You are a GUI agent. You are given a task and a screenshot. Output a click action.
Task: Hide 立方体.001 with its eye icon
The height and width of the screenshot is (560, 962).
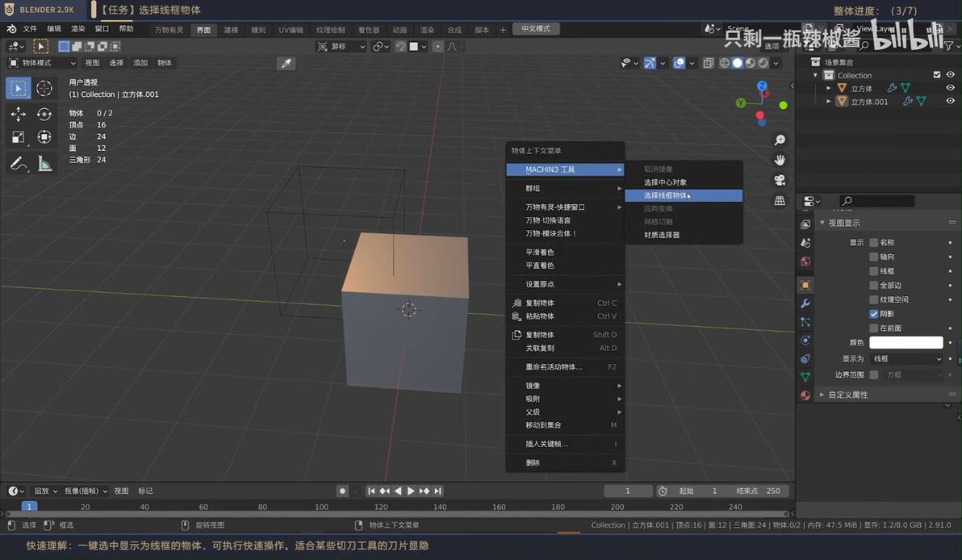tap(951, 101)
